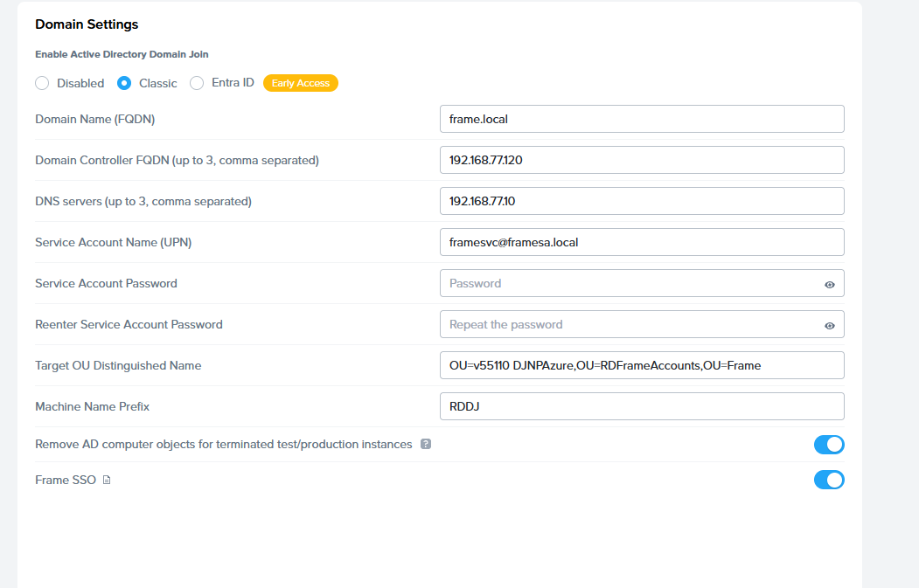
Task: Turn off the Frame SSO switch
Action: [x=828, y=480]
